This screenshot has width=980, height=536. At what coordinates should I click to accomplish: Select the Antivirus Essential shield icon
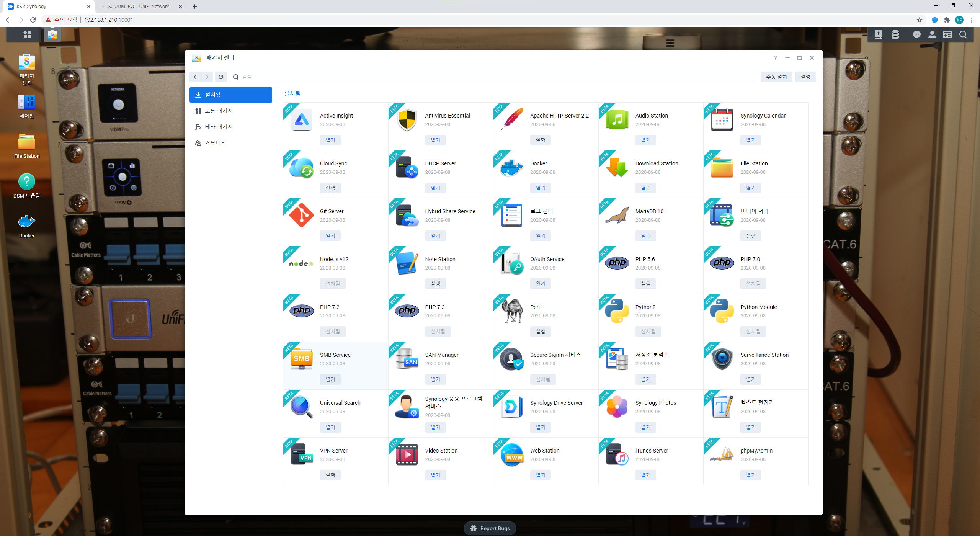407,119
